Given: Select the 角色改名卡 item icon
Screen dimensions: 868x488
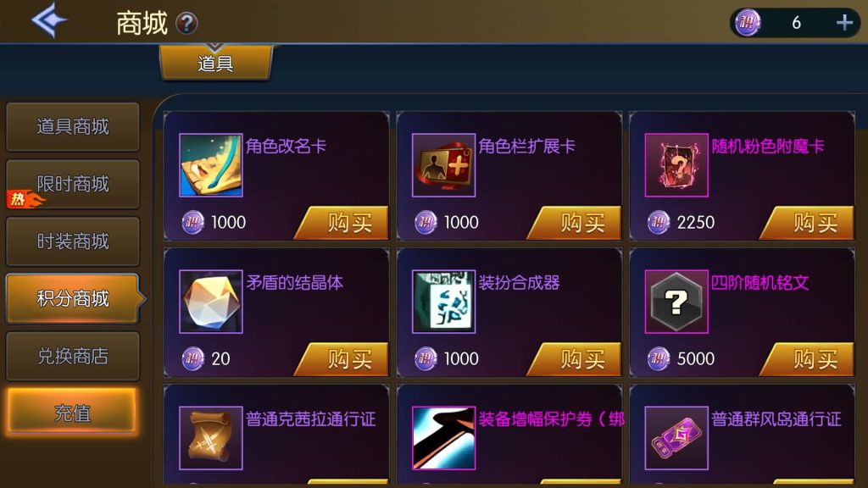Looking at the screenshot, I should (211, 165).
